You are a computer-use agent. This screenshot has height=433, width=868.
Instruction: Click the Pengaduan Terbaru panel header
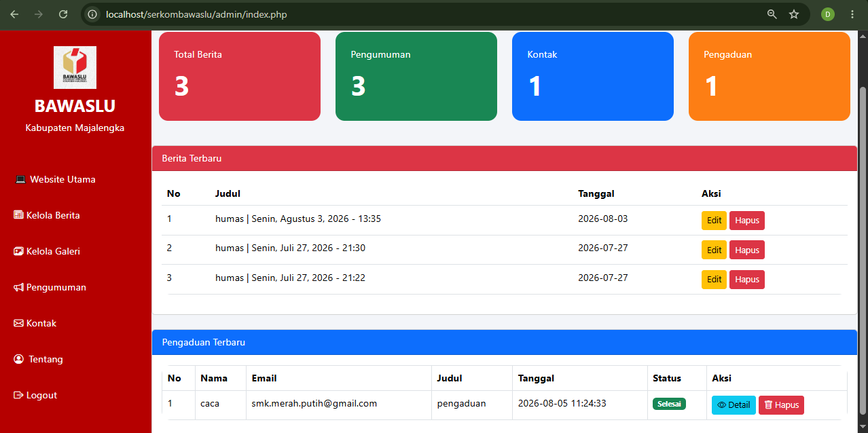[x=505, y=342]
